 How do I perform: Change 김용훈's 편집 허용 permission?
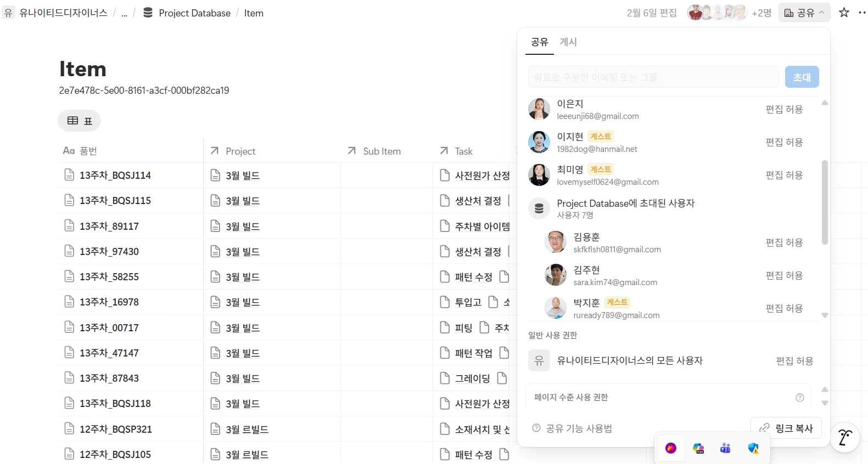click(784, 242)
